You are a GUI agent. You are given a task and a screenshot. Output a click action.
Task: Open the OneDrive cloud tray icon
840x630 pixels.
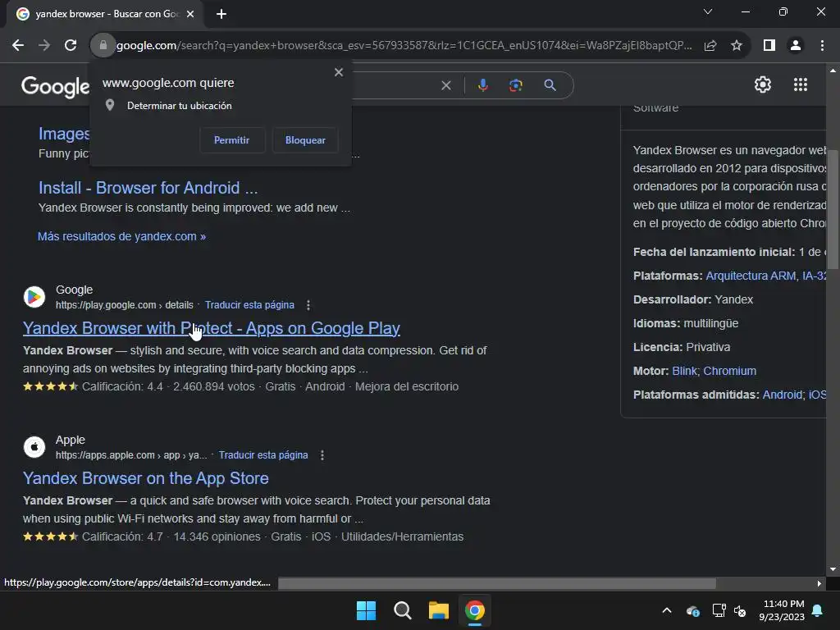tap(692, 610)
